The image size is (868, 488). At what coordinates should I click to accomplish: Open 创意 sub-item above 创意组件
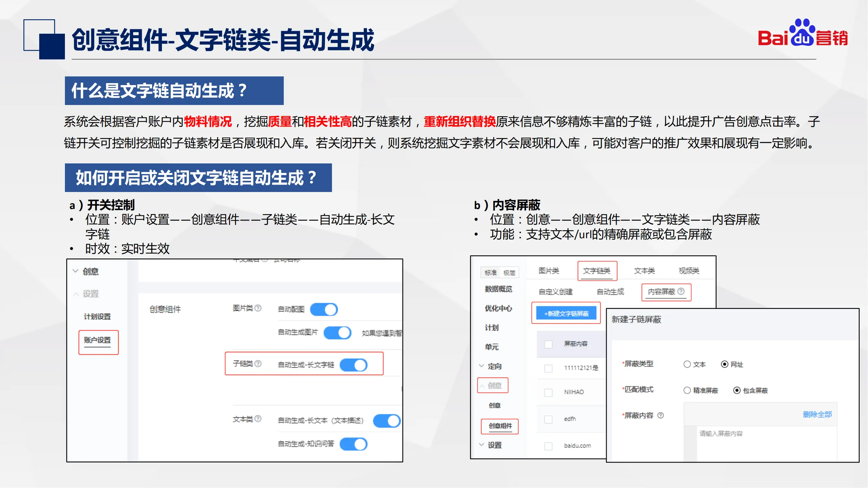[495, 405]
